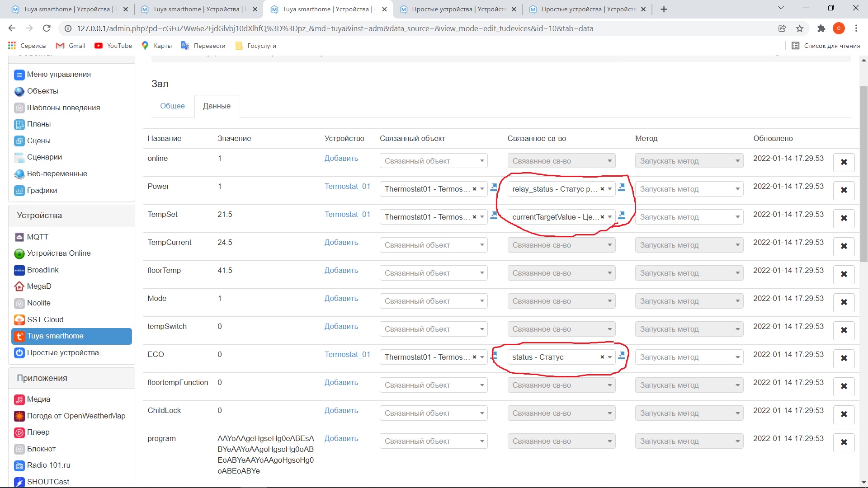Open SST Cloud module
This screenshot has width=868, height=488.
[45, 319]
